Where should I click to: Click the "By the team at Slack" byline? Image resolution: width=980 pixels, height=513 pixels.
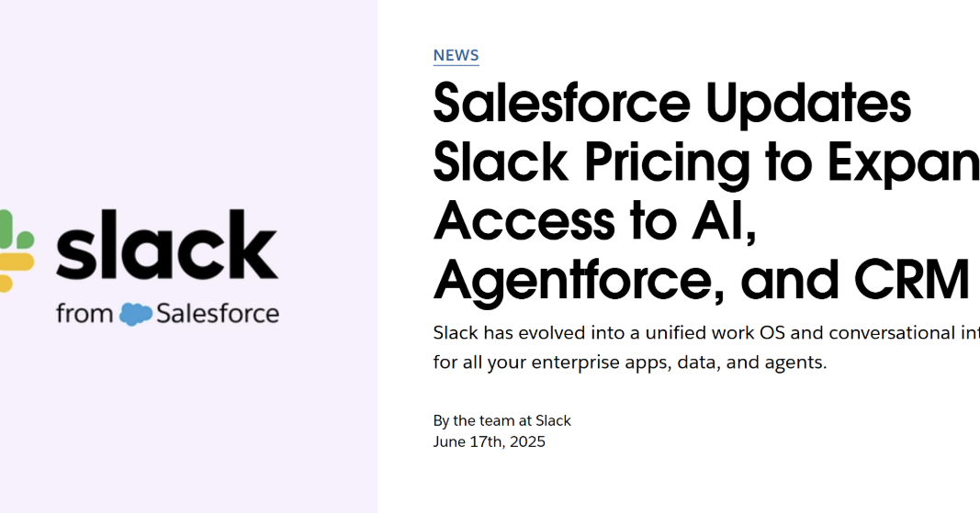pyautogui.click(x=501, y=420)
